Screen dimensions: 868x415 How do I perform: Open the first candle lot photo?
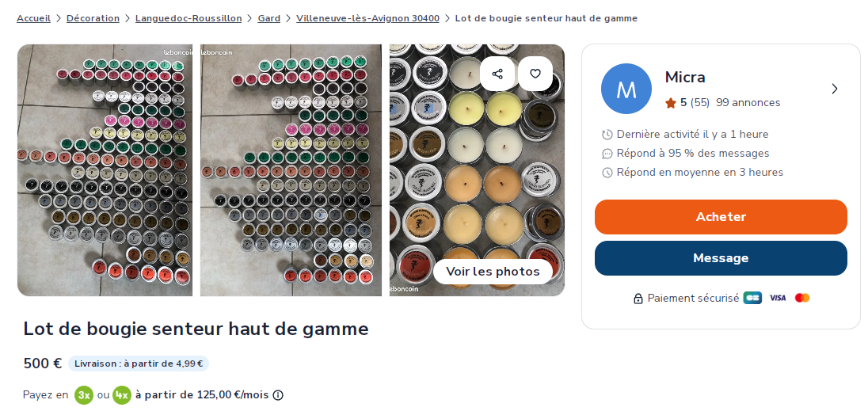105,170
